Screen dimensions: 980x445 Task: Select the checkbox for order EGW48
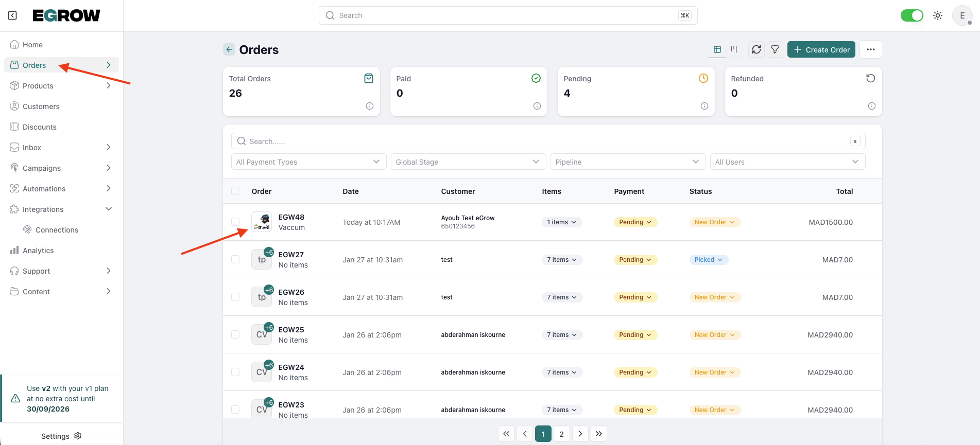235,222
